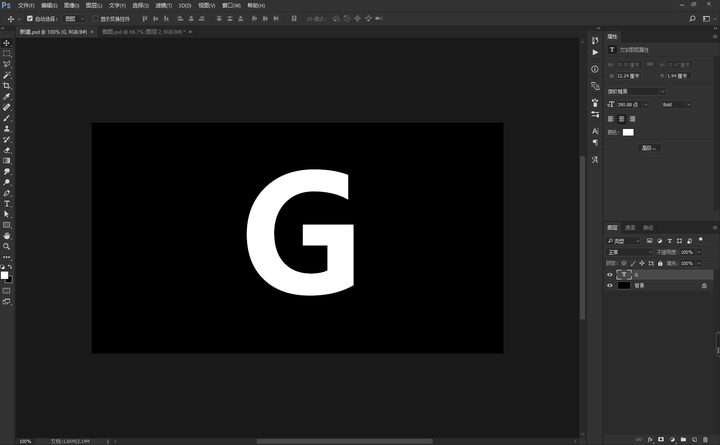Select the Horizontal Type tool in toolbar

[x=7, y=204]
